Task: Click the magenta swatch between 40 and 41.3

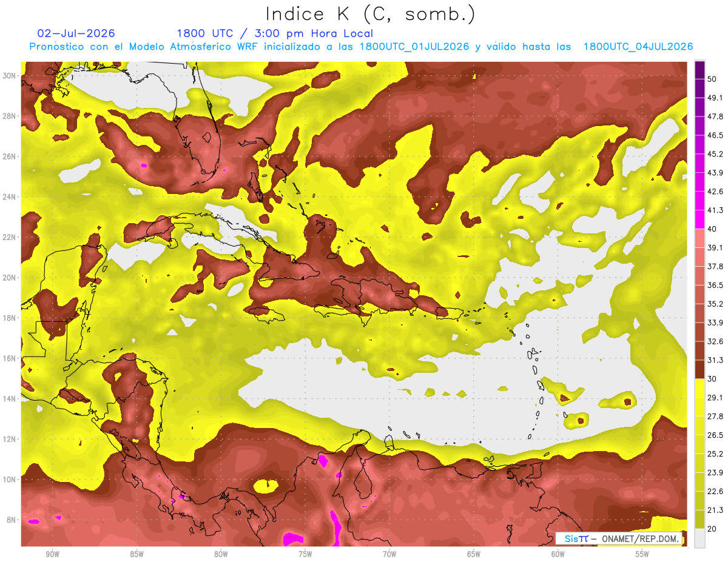Action: pyautogui.click(x=699, y=219)
